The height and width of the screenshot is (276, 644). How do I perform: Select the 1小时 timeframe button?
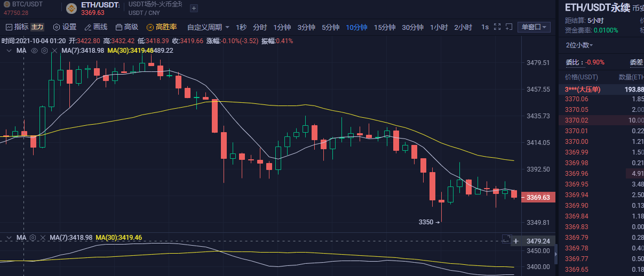439,27
